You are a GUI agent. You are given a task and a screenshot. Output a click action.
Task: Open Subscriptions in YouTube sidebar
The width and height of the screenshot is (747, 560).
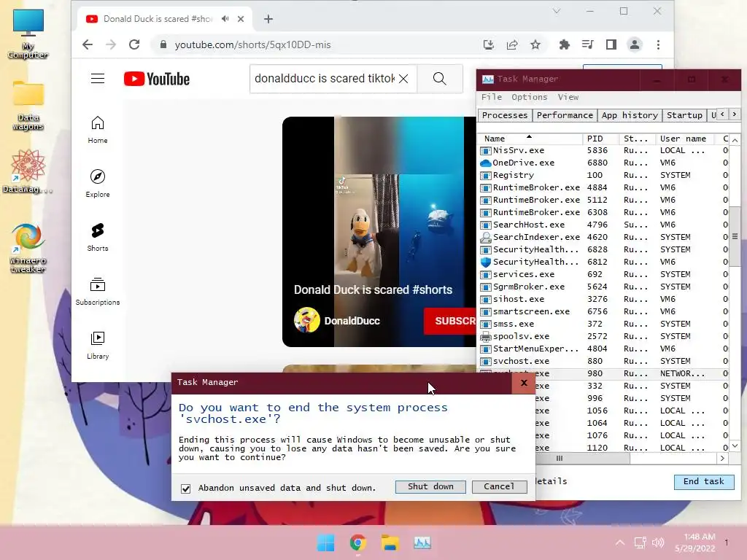(x=98, y=292)
